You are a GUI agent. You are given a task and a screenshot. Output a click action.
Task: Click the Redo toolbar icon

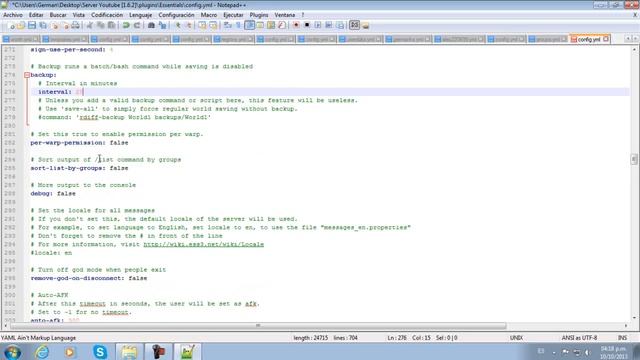pyautogui.click(x=137, y=25)
